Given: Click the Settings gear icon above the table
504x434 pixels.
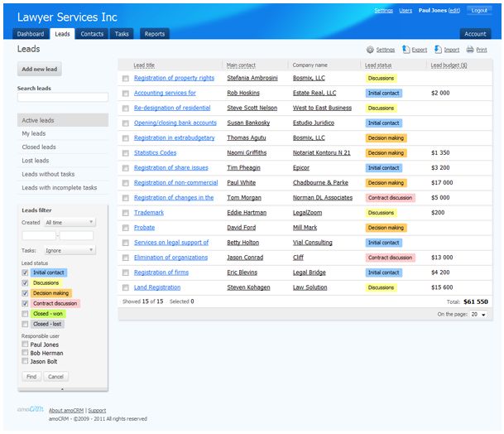Looking at the screenshot, I should point(370,50).
